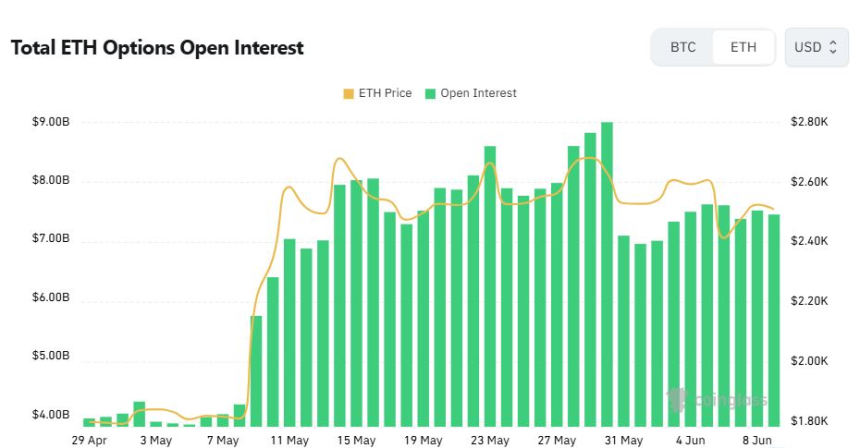860x448 pixels.
Task: Click the 15 May x-axis label
Action: [357, 440]
